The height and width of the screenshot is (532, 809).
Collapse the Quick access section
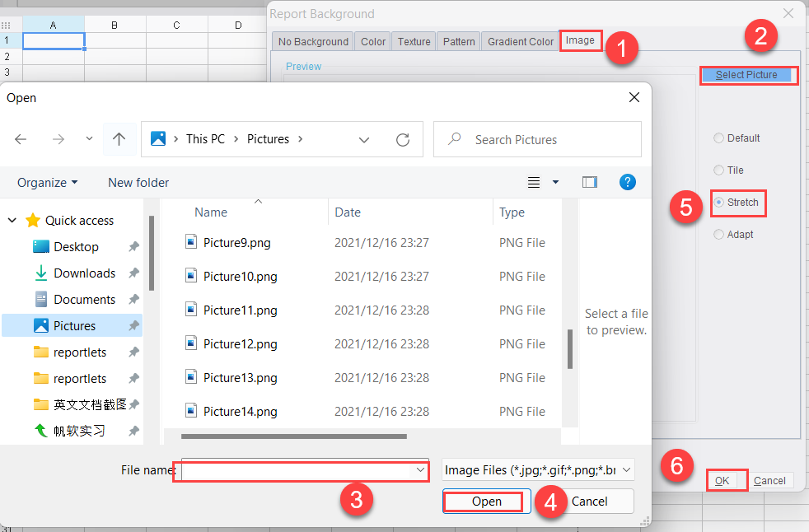pos(12,220)
